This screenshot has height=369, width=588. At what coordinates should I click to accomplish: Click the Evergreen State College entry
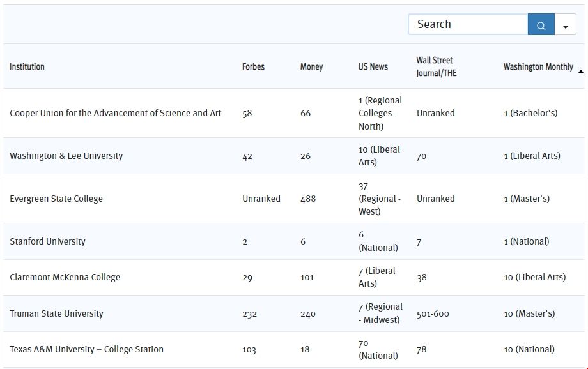coord(56,199)
